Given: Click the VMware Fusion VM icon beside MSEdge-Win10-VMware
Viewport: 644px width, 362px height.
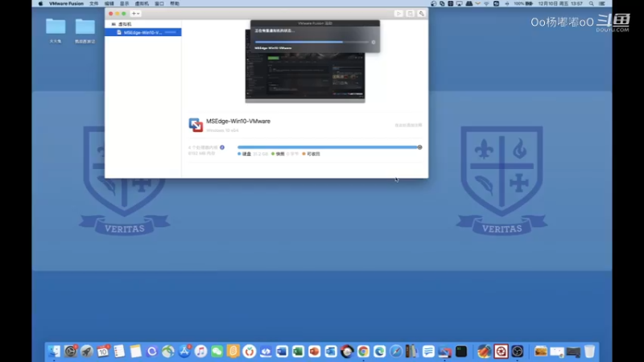Looking at the screenshot, I should point(196,125).
